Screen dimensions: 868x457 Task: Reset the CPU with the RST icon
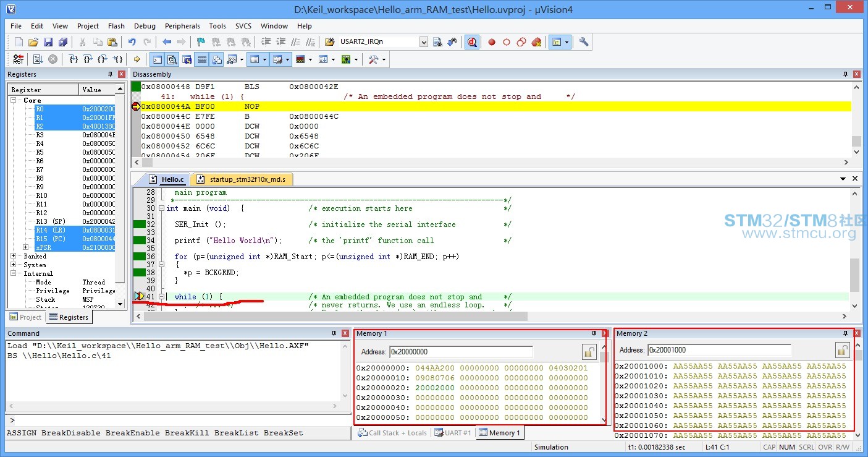pos(19,59)
